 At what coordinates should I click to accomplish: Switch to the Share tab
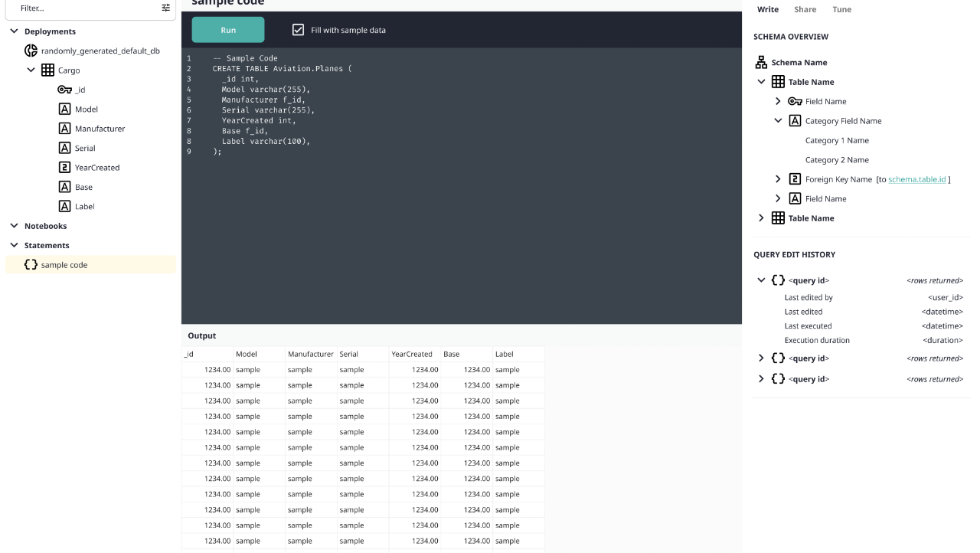coord(805,9)
